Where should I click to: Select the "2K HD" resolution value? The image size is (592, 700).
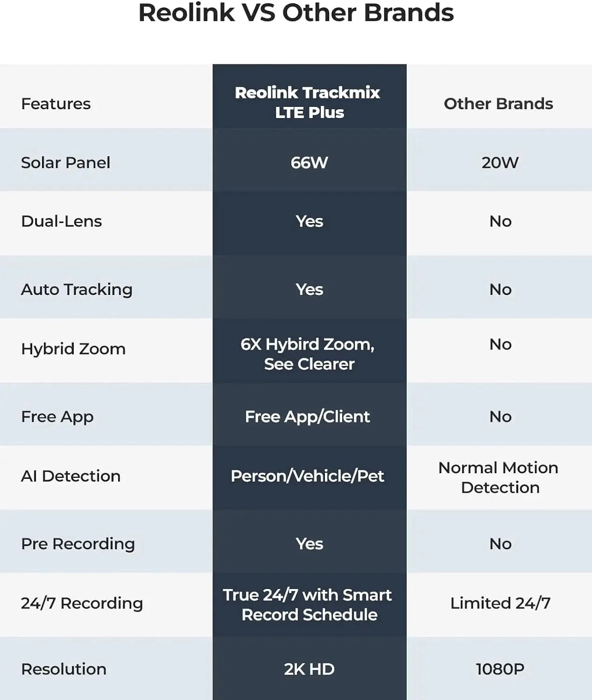coord(309,669)
